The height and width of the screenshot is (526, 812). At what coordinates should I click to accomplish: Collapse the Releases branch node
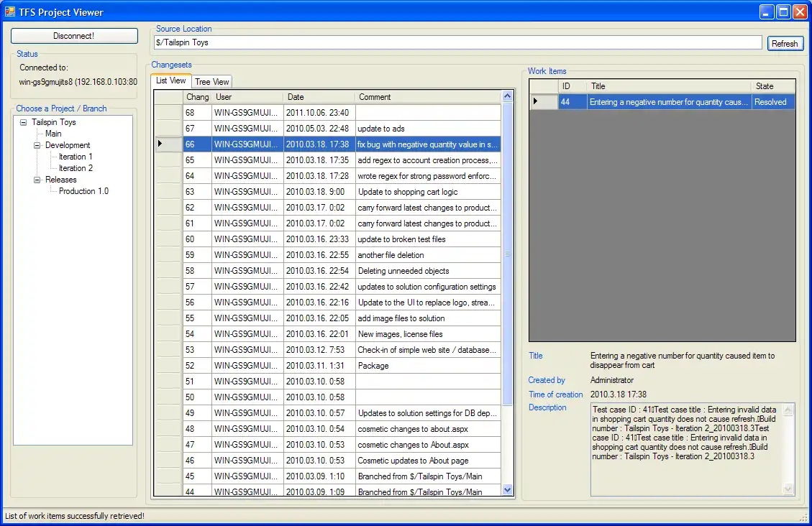click(x=37, y=180)
